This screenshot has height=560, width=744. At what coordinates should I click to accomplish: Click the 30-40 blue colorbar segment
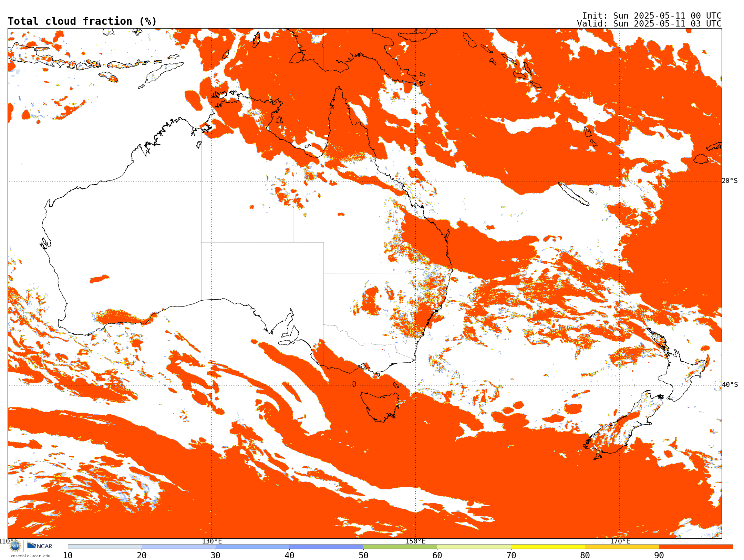252,547
